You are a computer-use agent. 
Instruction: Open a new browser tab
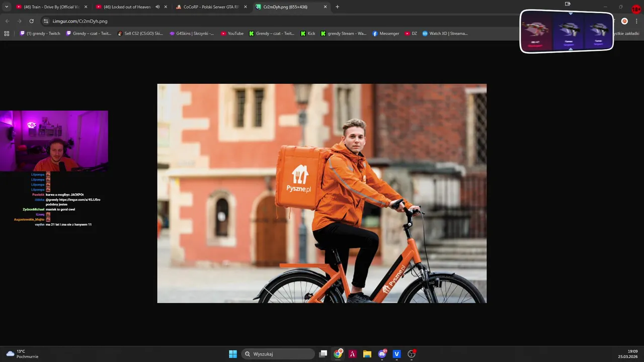(337, 7)
